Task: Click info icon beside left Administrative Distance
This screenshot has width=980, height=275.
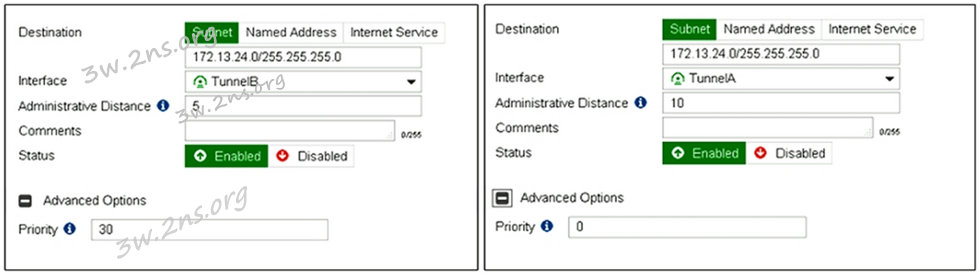Action: [163, 106]
